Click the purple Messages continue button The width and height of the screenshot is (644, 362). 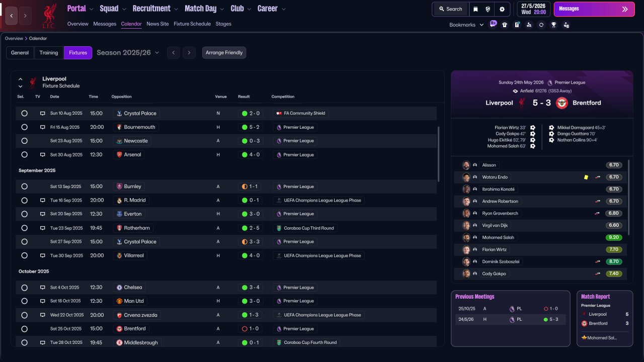594,9
